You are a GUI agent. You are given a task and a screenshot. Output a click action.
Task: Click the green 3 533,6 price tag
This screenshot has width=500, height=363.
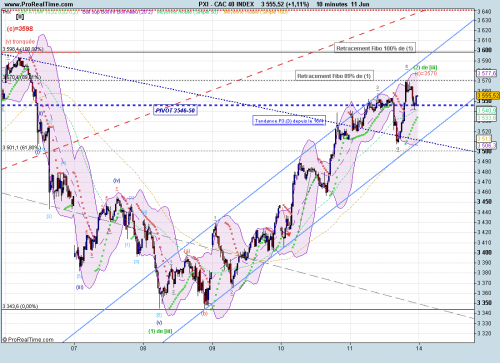point(486,118)
